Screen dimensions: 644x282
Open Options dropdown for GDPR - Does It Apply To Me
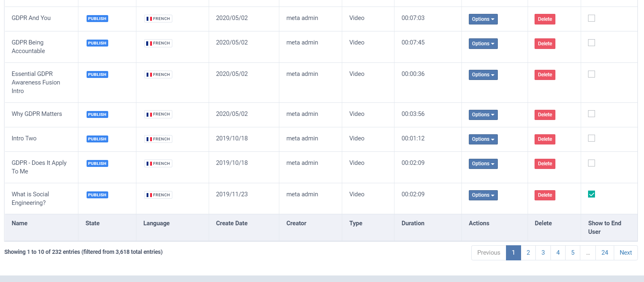point(483,164)
